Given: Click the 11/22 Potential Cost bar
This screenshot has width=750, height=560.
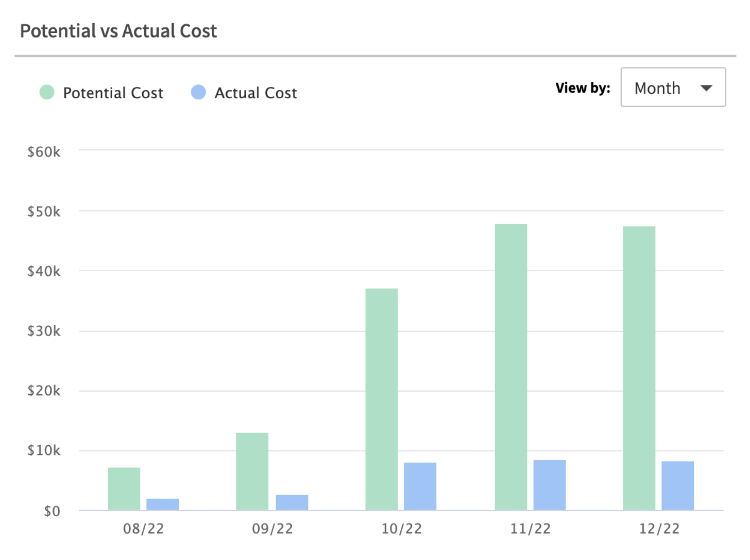Looking at the screenshot, I should pyautogui.click(x=510, y=366).
